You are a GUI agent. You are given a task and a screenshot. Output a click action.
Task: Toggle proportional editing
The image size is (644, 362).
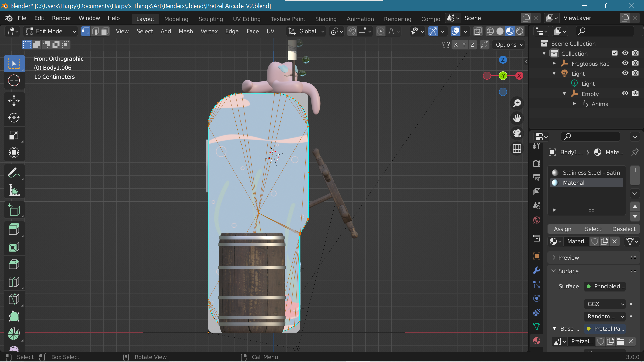[x=381, y=31]
